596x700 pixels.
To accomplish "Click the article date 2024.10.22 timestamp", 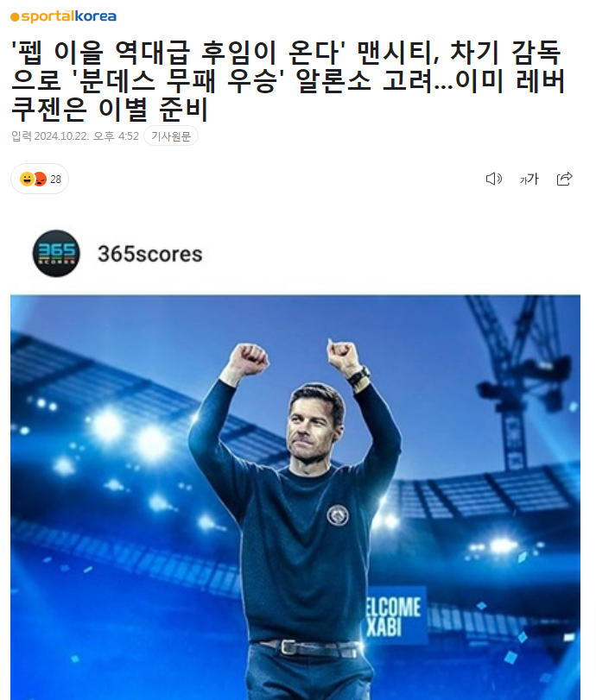I will point(86,136).
